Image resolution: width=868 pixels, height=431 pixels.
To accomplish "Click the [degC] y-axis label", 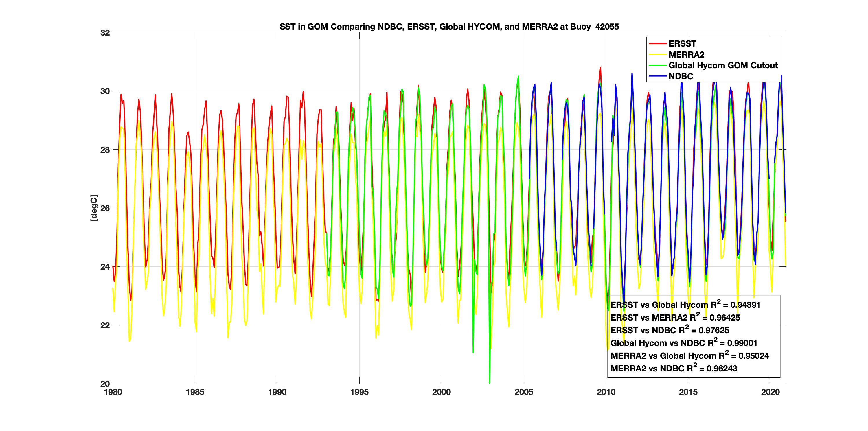I will 94,208.
